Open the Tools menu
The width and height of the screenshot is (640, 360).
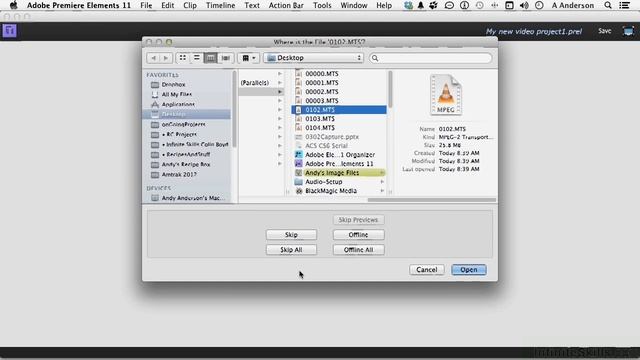pyautogui.click(x=322, y=5)
